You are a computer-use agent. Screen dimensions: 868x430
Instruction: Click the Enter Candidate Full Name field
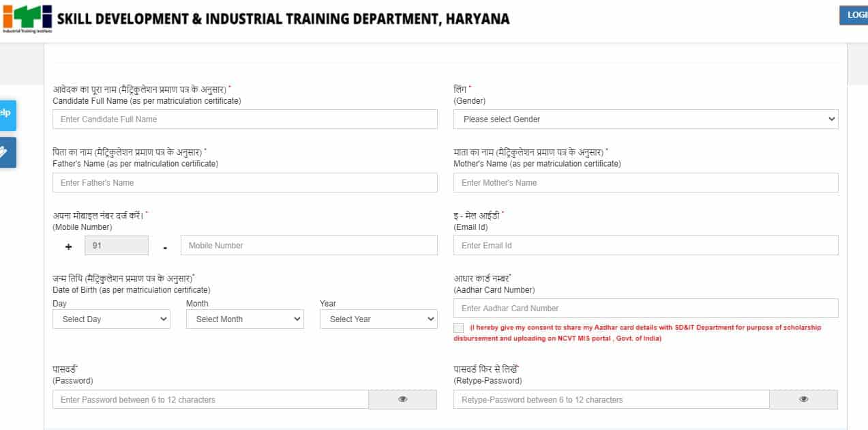pyautogui.click(x=244, y=119)
